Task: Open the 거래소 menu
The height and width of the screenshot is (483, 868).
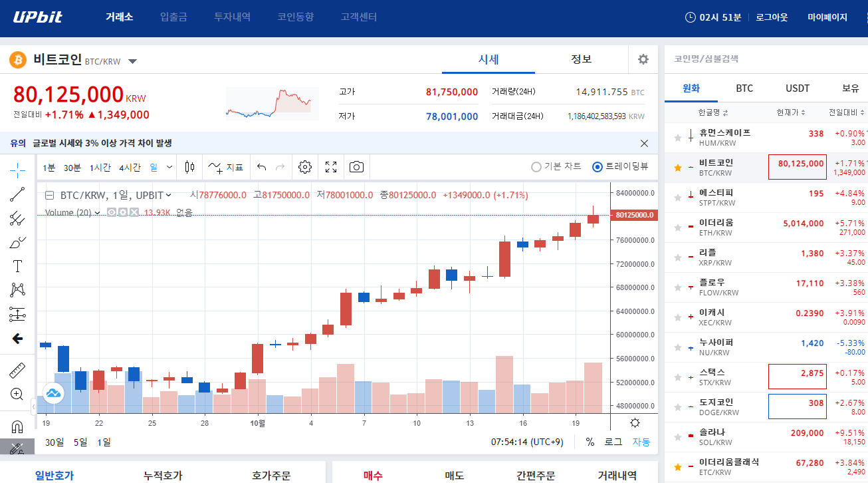Action: [120, 17]
